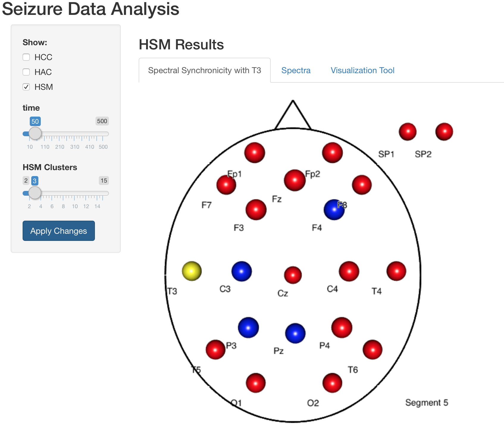This screenshot has height=433, width=504.
Task: Select the red SP1 electrode sphere
Action: point(408,131)
